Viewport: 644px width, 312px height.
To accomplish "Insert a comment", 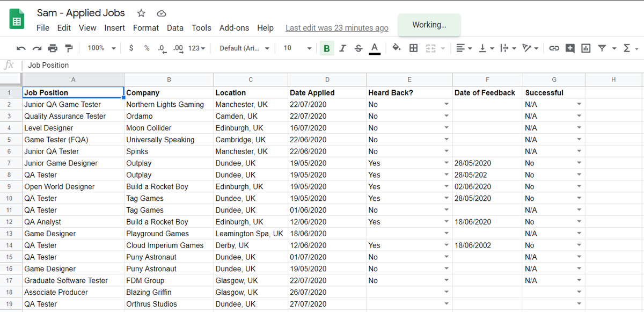I will pos(570,48).
